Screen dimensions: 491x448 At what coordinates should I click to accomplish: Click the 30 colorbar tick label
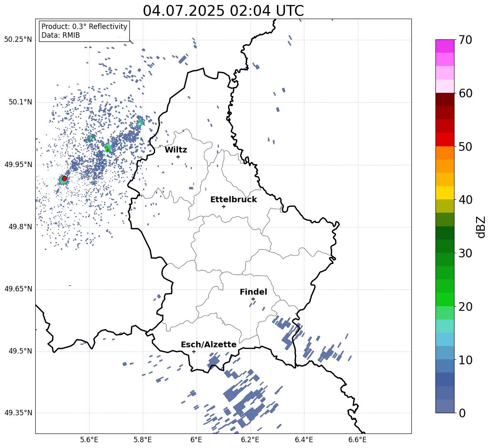(x=465, y=253)
